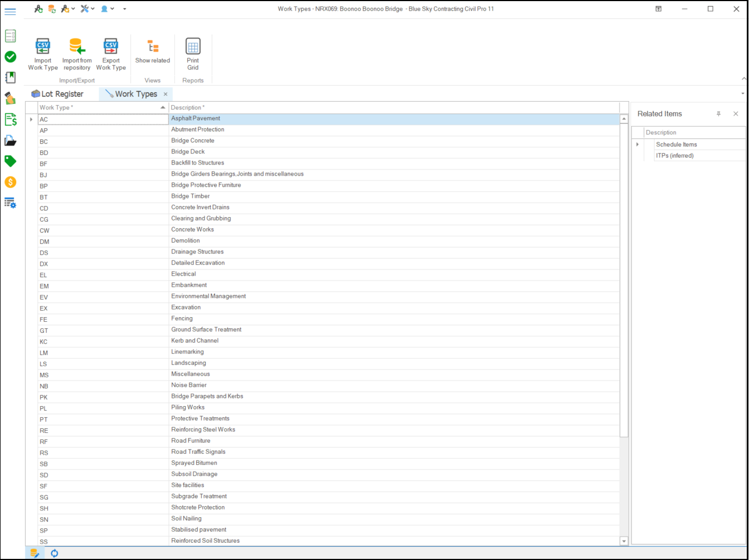The width and height of the screenshot is (749, 560).
Task: Click the refresh icon in status bar
Action: pyautogui.click(x=54, y=553)
